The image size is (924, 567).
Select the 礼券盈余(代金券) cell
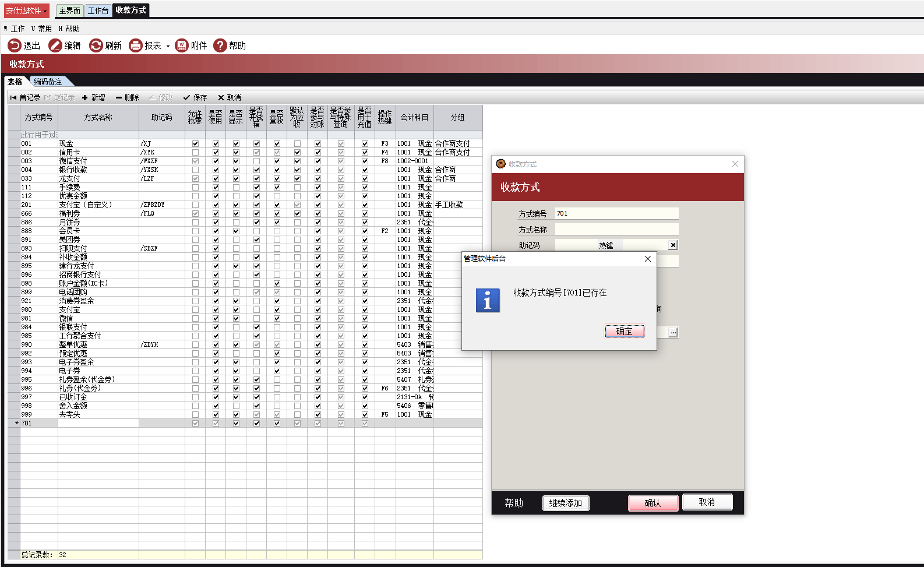(98, 379)
